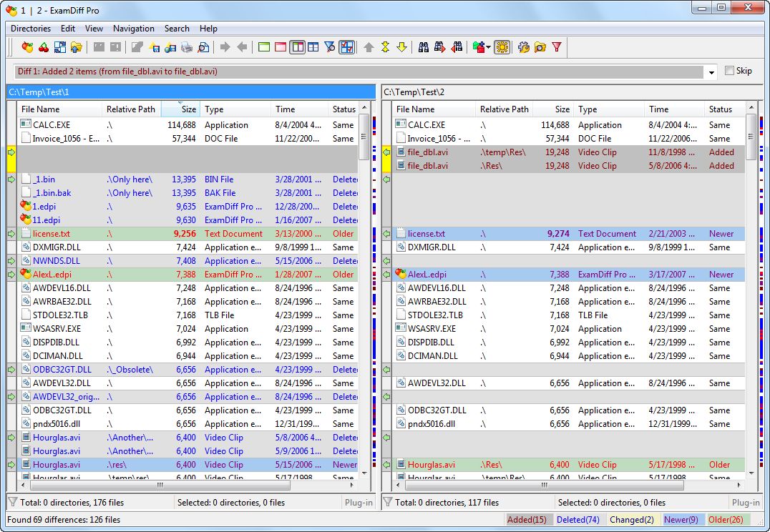
Task: Click the filter funnel in left pane status bar
Action: (12, 502)
